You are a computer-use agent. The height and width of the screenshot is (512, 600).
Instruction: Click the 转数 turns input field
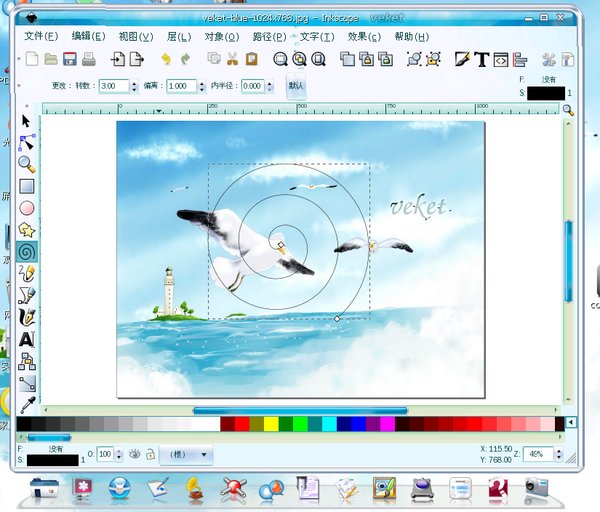[113, 86]
